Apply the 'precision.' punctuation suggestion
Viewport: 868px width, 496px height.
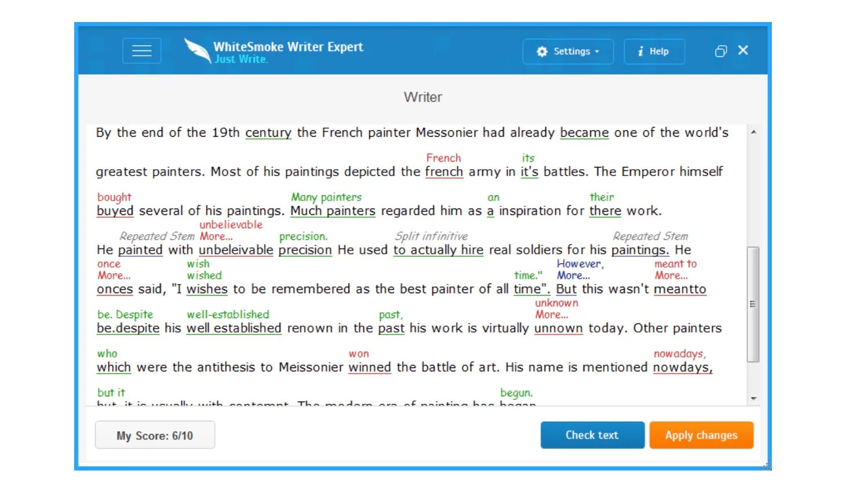[303, 236]
